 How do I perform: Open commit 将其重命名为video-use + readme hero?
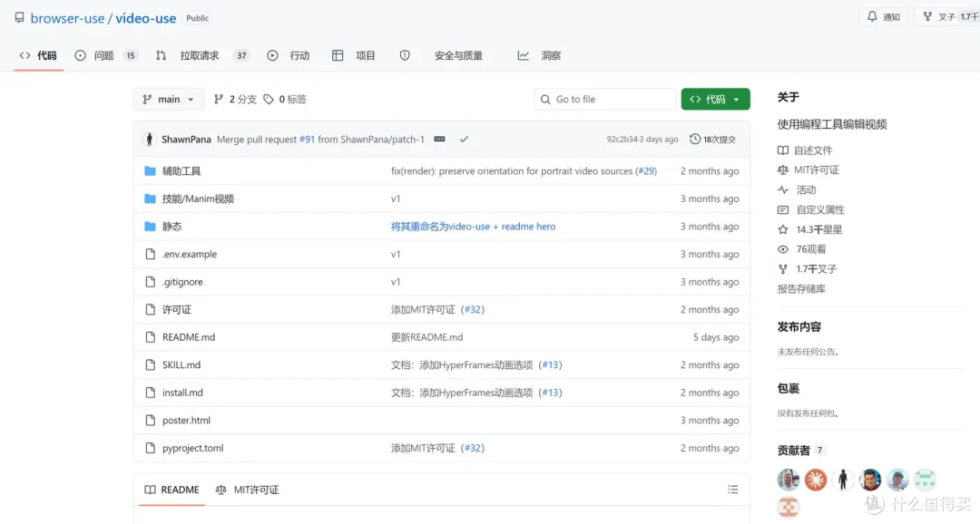[x=473, y=227]
